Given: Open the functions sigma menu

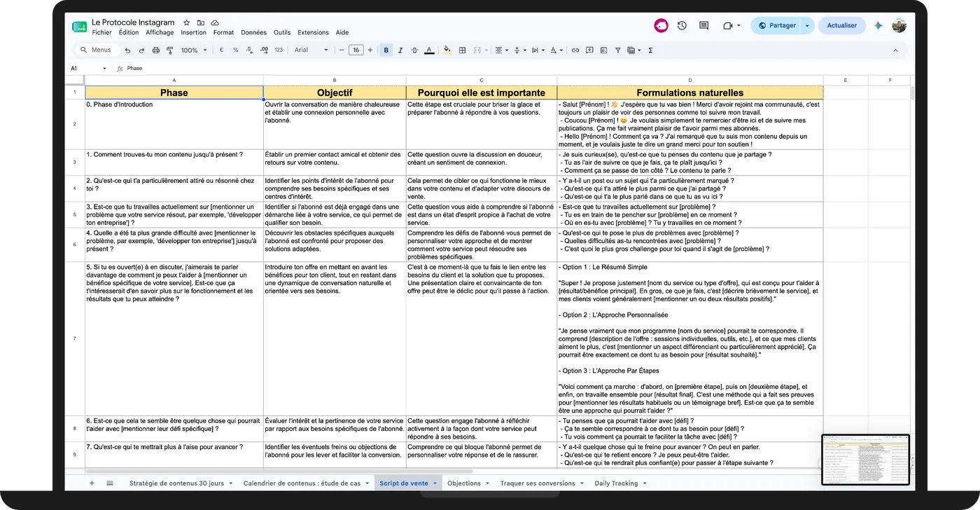Looking at the screenshot, I should 650,50.
